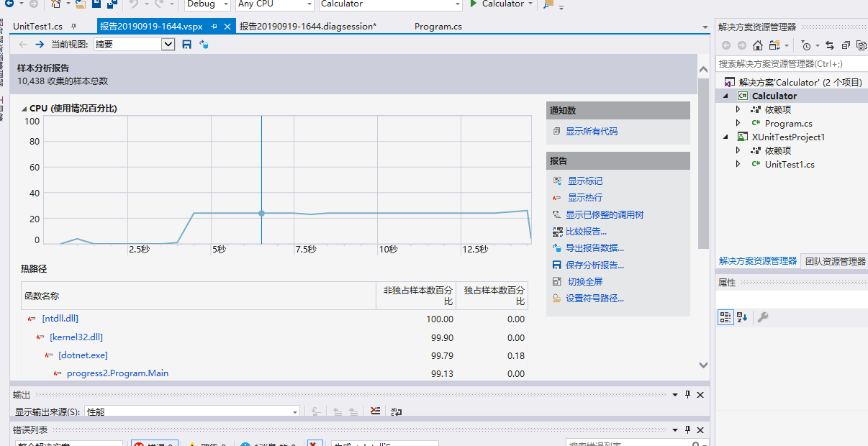868x446 pixels.
Task: Click the pending changes filter clock icon
Action: click(806, 45)
